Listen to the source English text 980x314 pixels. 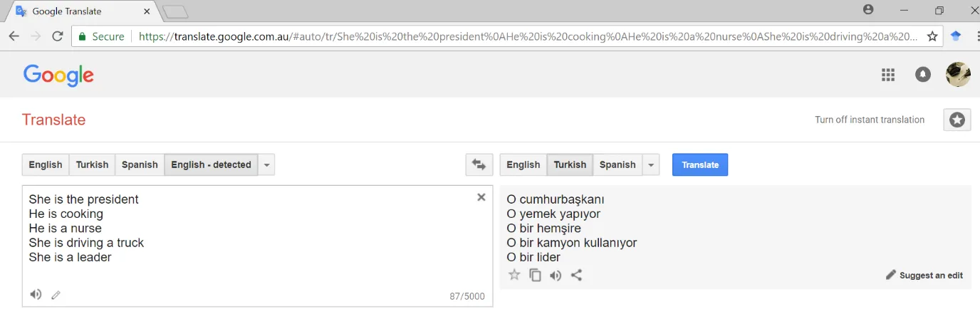coord(36,294)
